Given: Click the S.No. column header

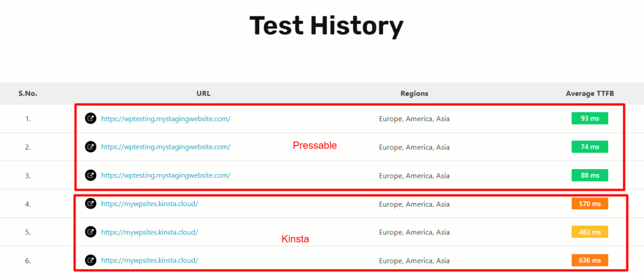Looking at the screenshot, I should click(28, 94).
